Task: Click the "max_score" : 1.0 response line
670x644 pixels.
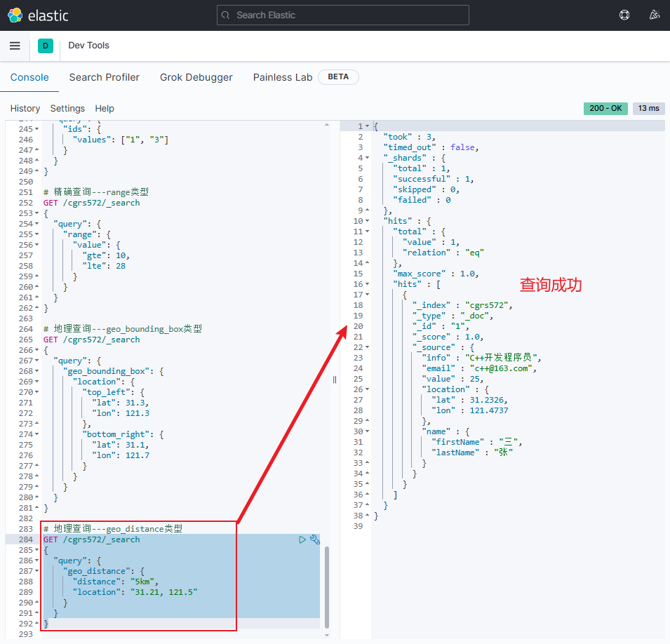Action: 436,274
